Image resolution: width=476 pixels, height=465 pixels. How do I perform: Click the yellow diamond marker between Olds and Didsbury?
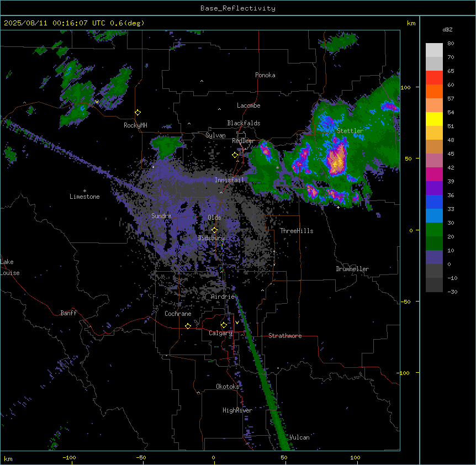(x=214, y=230)
